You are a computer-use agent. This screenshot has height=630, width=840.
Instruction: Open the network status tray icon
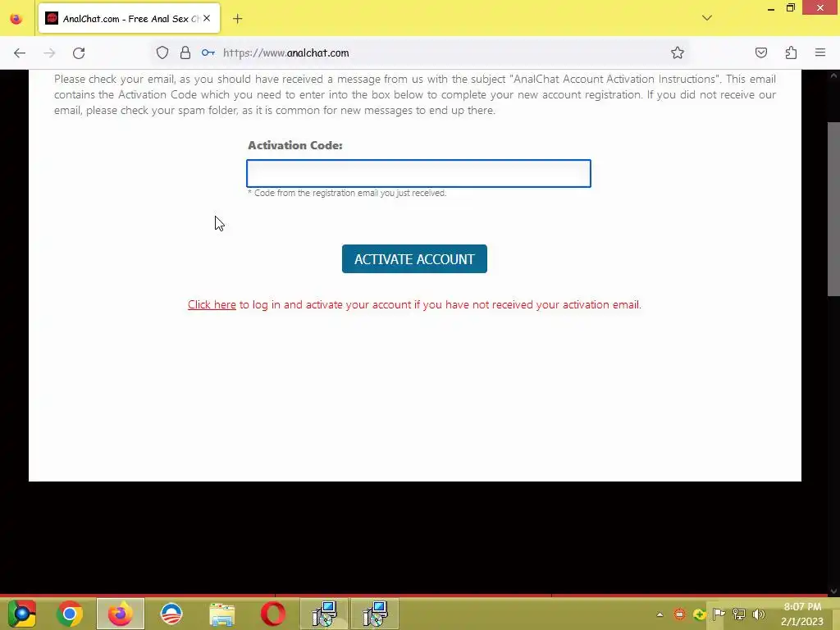[739, 614]
